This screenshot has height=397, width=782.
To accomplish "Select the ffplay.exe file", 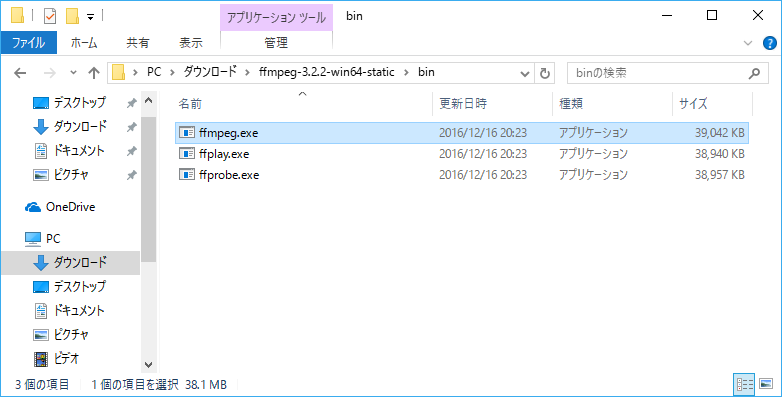I will click(x=462, y=154).
